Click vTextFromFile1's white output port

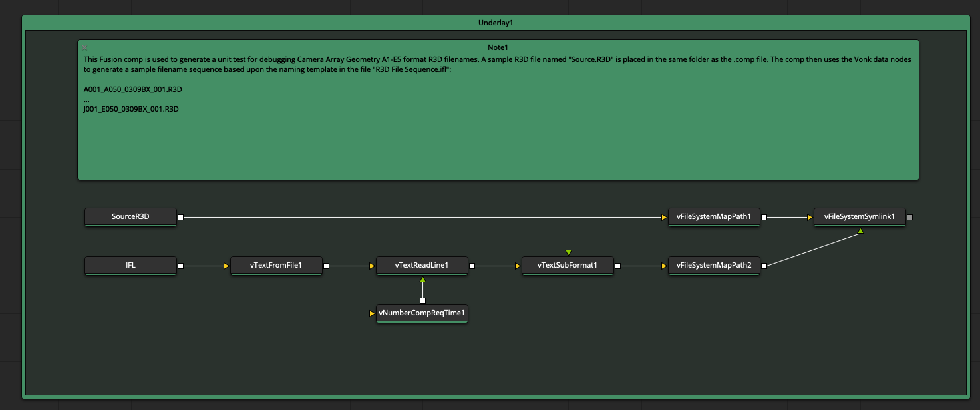pyautogui.click(x=326, y=266)
